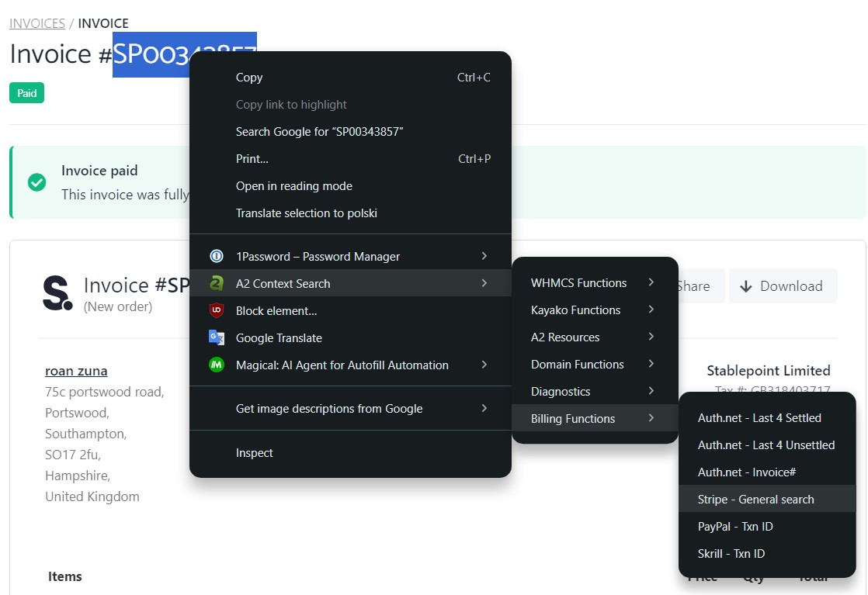Expand the Diagnostics arrow

point(651,390)
